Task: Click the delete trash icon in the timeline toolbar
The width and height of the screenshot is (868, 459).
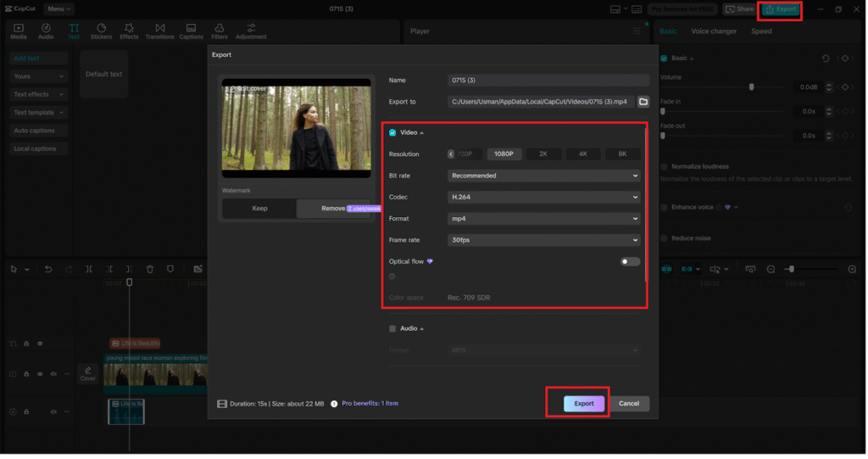Action: click(x=150, y=270)
